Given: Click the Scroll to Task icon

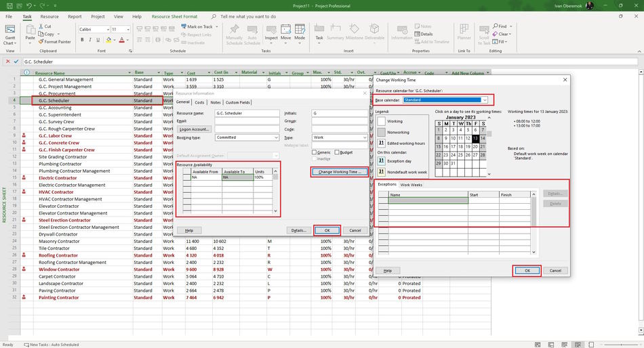Looking at the screenshot, I should point(484,30).
